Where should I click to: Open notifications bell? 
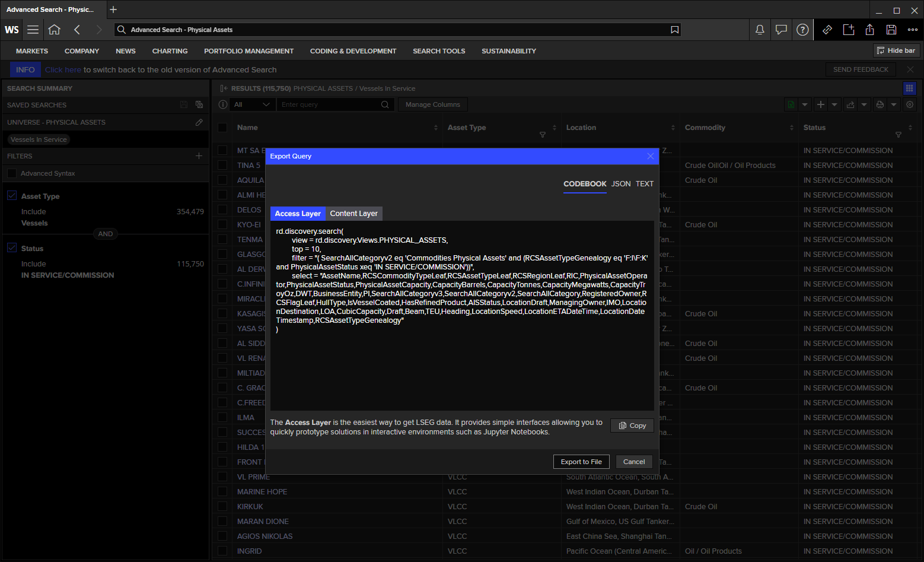tap(760, 30)
